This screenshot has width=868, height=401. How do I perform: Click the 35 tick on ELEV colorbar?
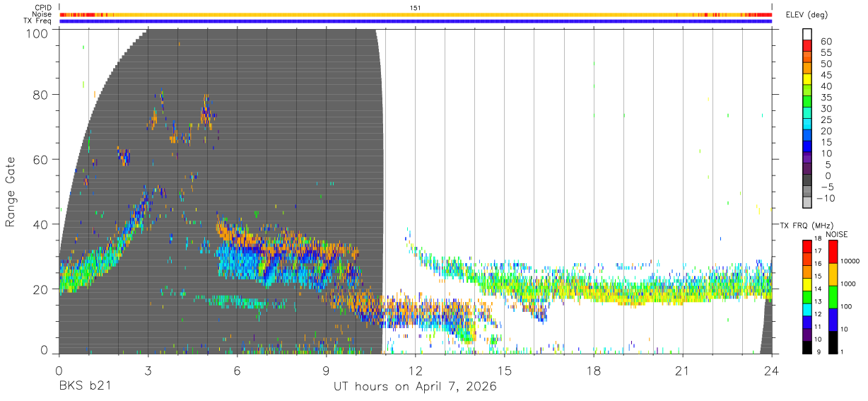pyautogui.click(x=826, y=98)
